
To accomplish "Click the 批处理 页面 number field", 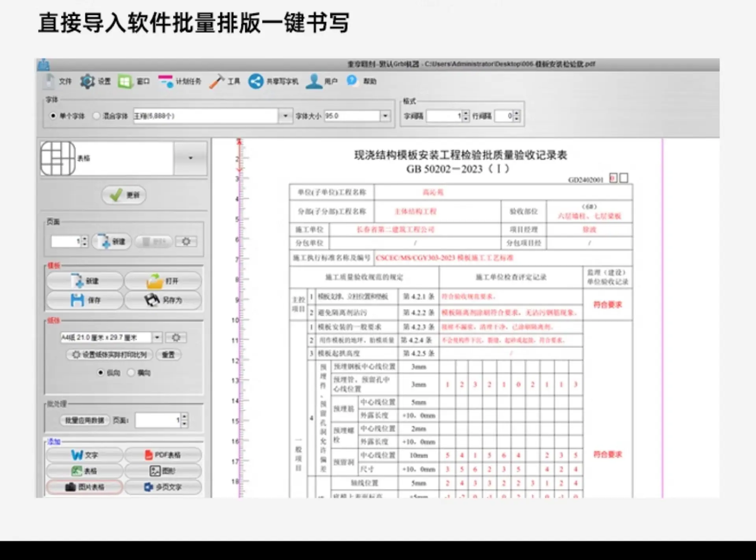I will (x=158, y=420).
